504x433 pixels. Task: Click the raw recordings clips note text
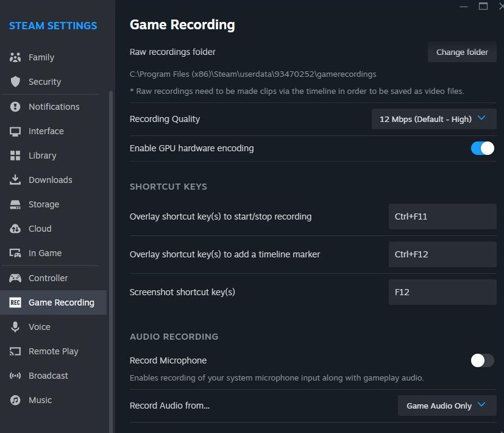coord(297,91)
